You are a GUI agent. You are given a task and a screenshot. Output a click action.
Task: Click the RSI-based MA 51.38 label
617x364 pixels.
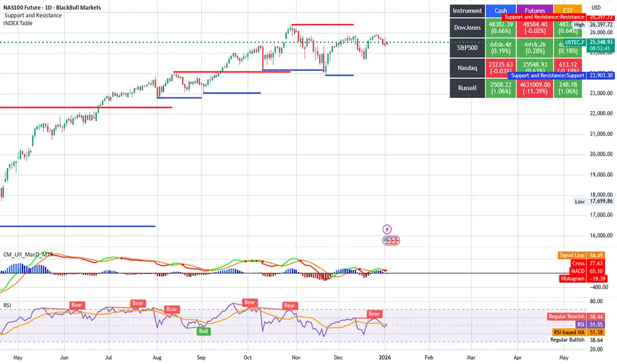tap(579, 332)
